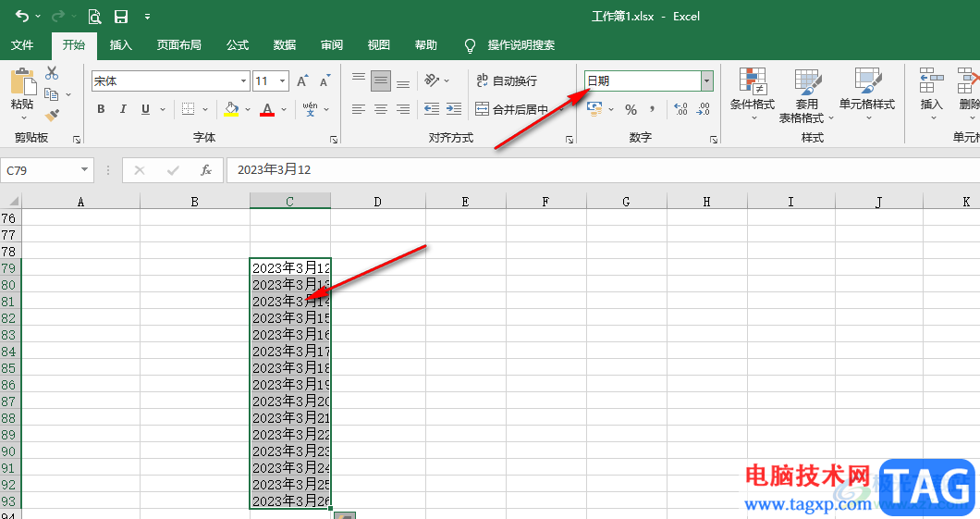Select the Format Painter brush
The image size is (980, 519).
coord(52,115)
